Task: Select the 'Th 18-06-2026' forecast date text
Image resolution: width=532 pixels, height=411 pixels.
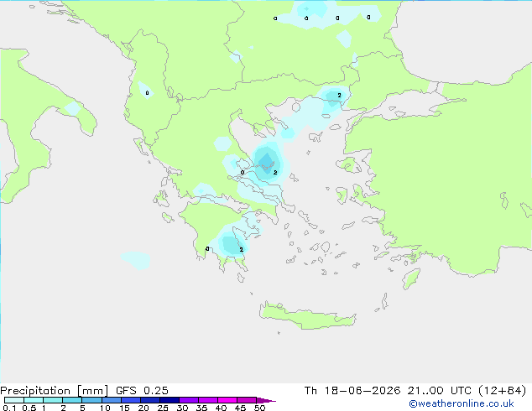Action: pos(352,391)
